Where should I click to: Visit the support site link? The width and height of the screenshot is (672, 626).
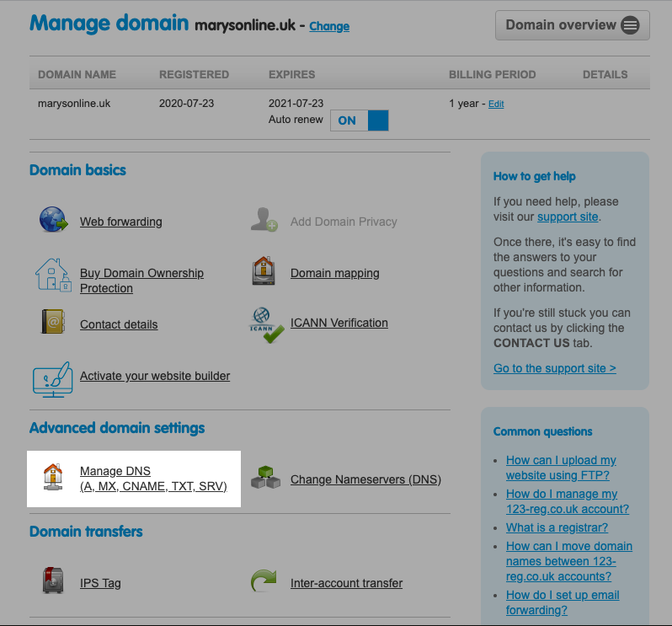point(568,217)
